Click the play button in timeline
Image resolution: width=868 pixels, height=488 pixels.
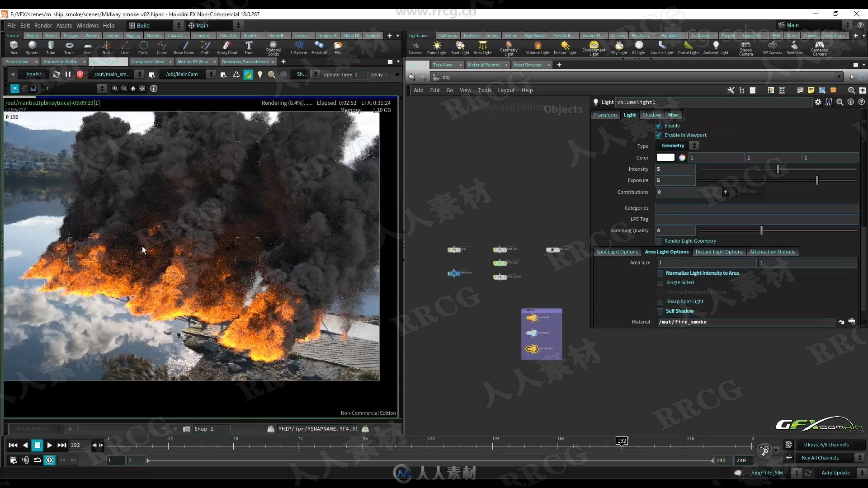tap(49, 445)
